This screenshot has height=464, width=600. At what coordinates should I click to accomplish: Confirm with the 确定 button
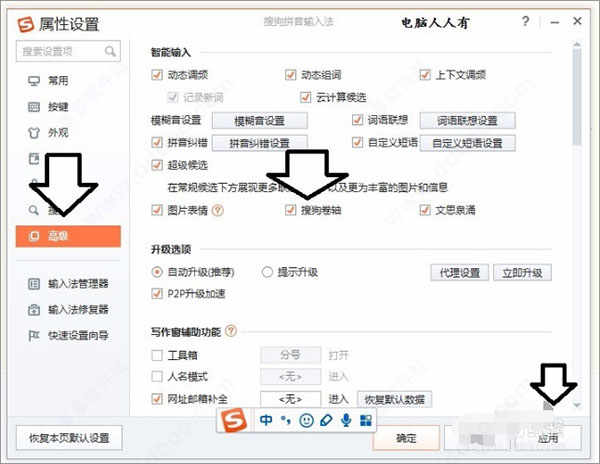(406, 438)
